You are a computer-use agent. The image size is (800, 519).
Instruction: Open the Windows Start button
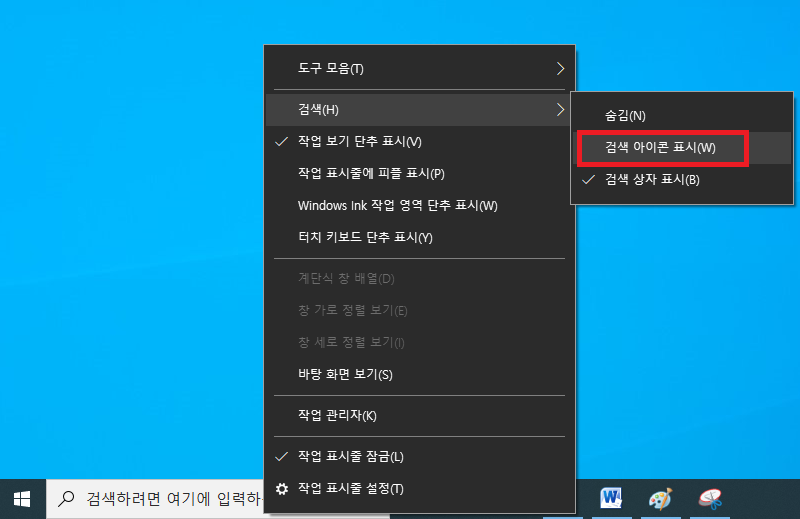coord(22,499)
